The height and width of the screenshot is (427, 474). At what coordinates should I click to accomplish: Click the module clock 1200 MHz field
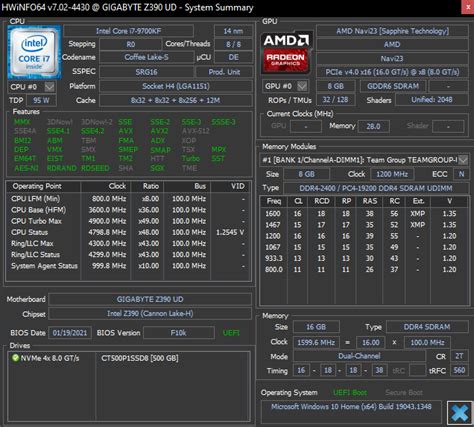click(x=392, y=174)
